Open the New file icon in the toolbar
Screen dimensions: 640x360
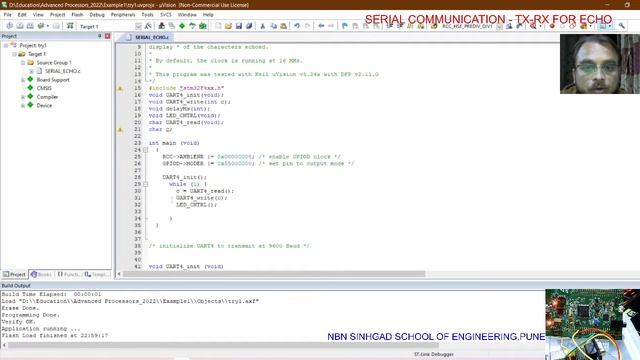pos(218,26)
